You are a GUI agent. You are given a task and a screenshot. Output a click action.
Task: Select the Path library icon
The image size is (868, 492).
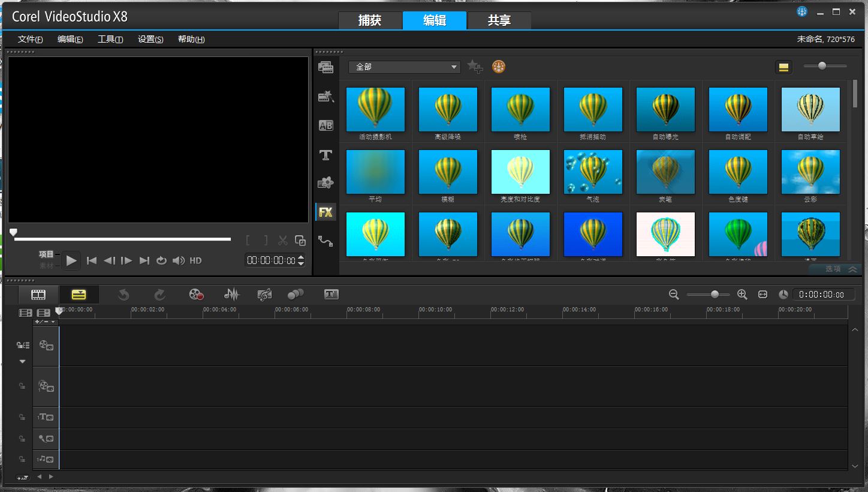click(x=325, y=241)
